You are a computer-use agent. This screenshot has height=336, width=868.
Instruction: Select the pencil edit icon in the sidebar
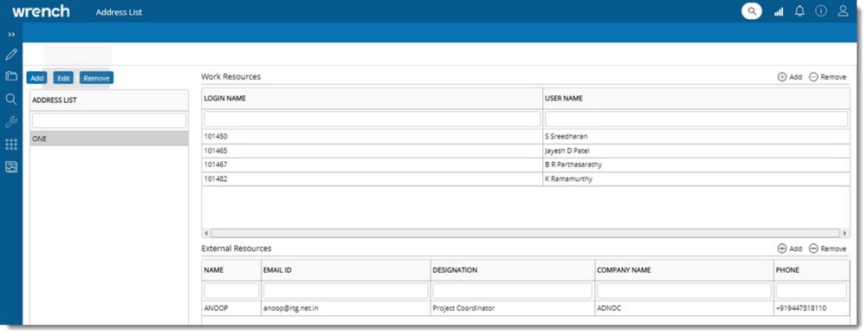point(11,55)
